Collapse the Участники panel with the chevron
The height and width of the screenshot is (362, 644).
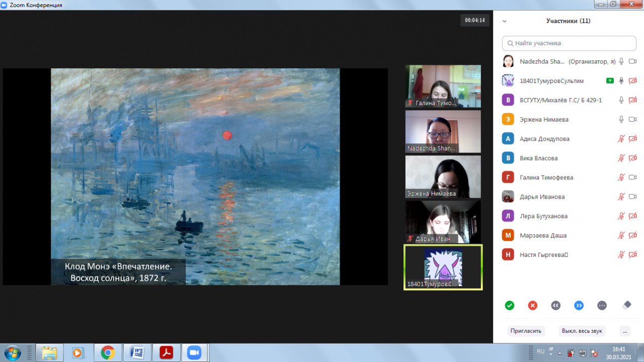tap(505, 21)
